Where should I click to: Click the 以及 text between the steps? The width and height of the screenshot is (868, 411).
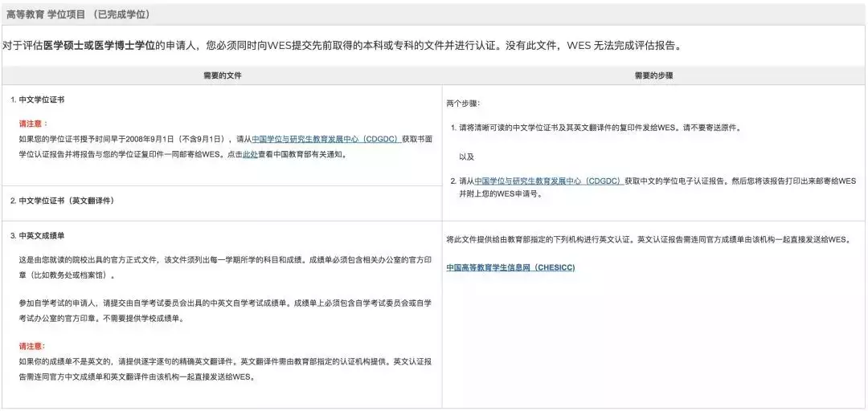click(x=466, y=157)
